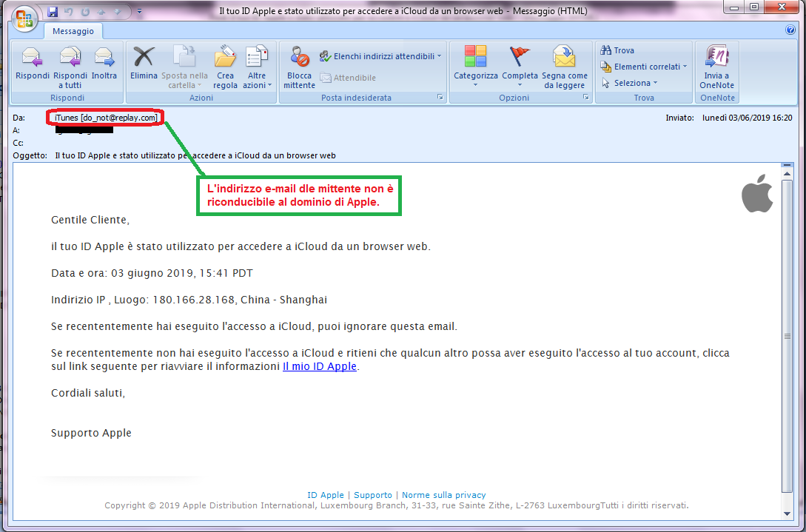Mark as unread with Segna come da leggere
Screen dimensions: 806x532
click(564, 67)
